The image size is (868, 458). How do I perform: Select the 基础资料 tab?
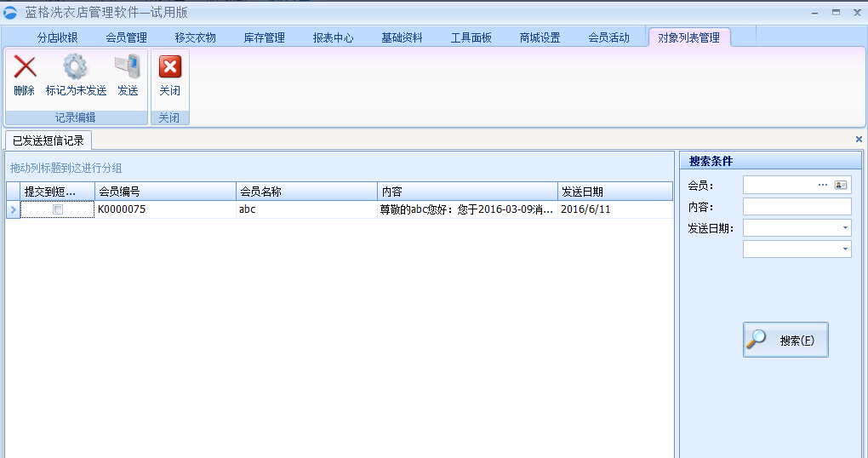[x=402, y=37]
